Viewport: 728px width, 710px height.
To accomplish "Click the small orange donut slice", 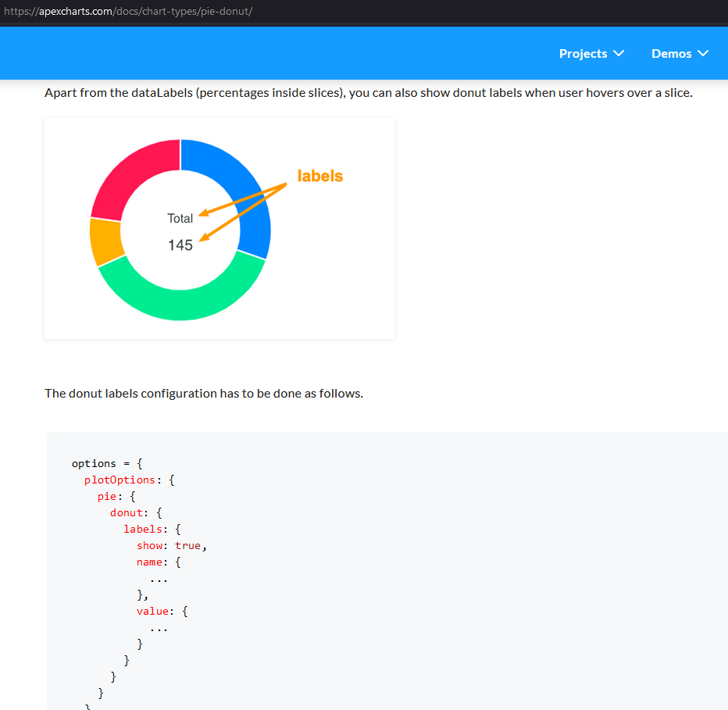I will tap(106, 242).
